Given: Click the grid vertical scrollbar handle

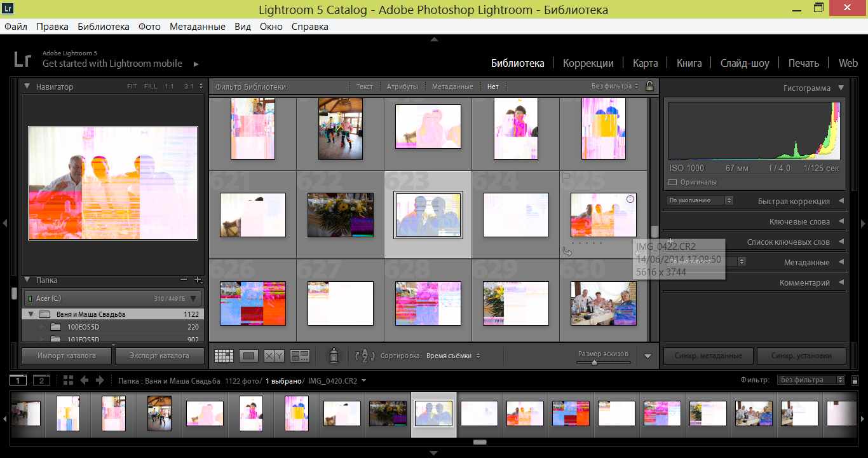Looking at the screenshot, I should (x=654, y=232).
